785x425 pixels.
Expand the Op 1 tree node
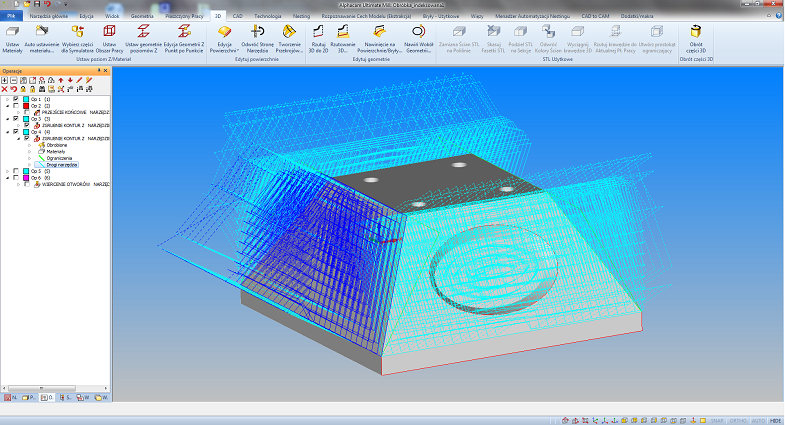[7, 100]
